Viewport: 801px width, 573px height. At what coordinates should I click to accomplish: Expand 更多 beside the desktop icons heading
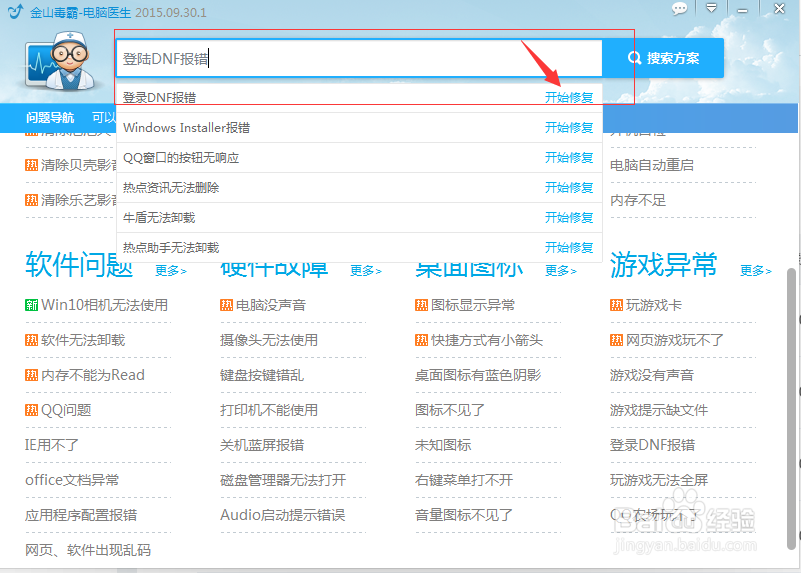click(x=560, y=270)
